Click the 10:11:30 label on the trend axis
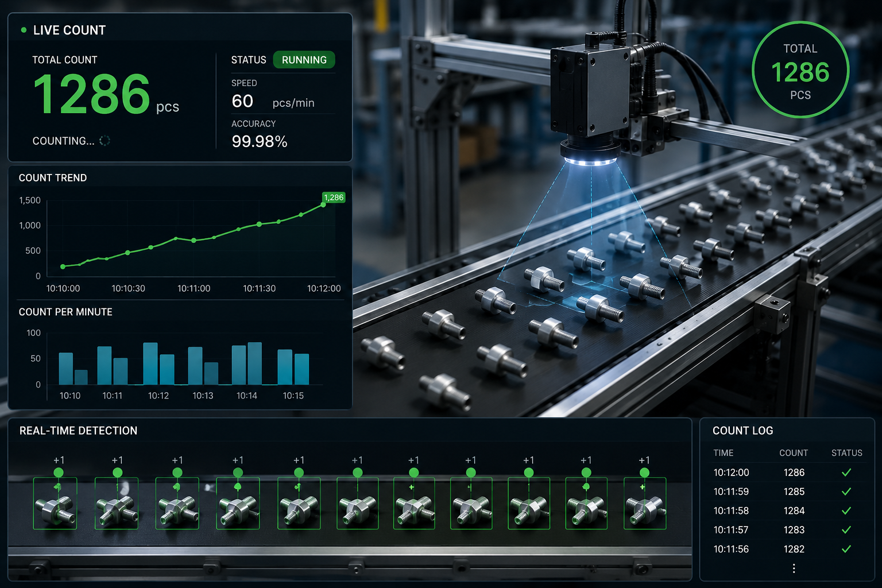This screenshot has height=588, width=882. click(x=259, y=288)
